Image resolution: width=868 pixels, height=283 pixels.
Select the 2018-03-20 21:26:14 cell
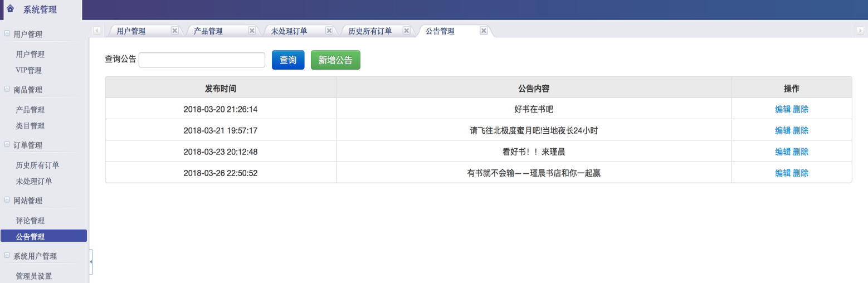221,109
